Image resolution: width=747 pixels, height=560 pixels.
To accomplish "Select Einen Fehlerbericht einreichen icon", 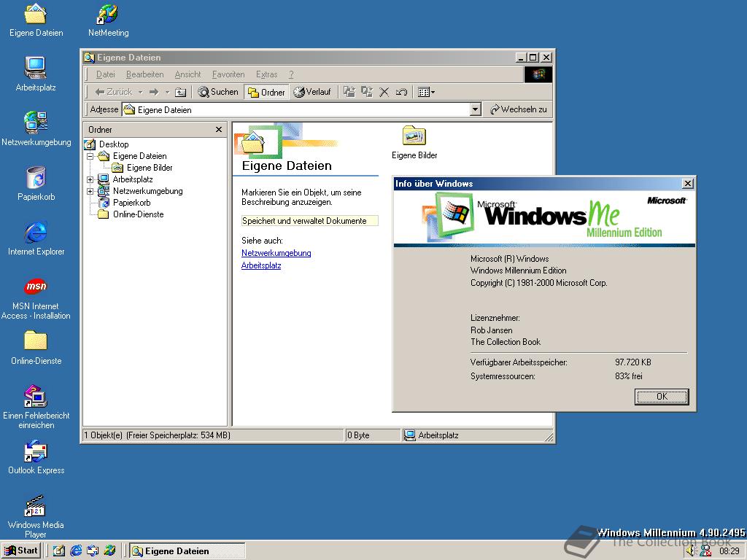I will [36, 407].
